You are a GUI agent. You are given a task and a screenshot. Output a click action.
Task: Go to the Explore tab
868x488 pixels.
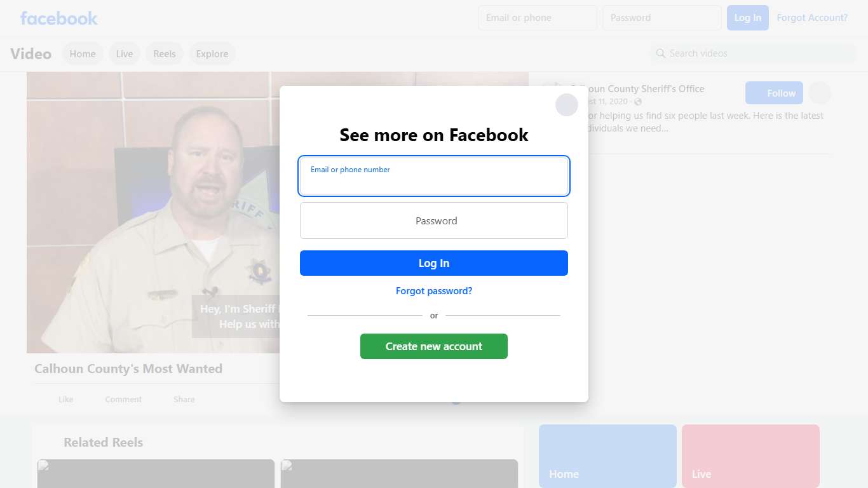tap(212, 54)
